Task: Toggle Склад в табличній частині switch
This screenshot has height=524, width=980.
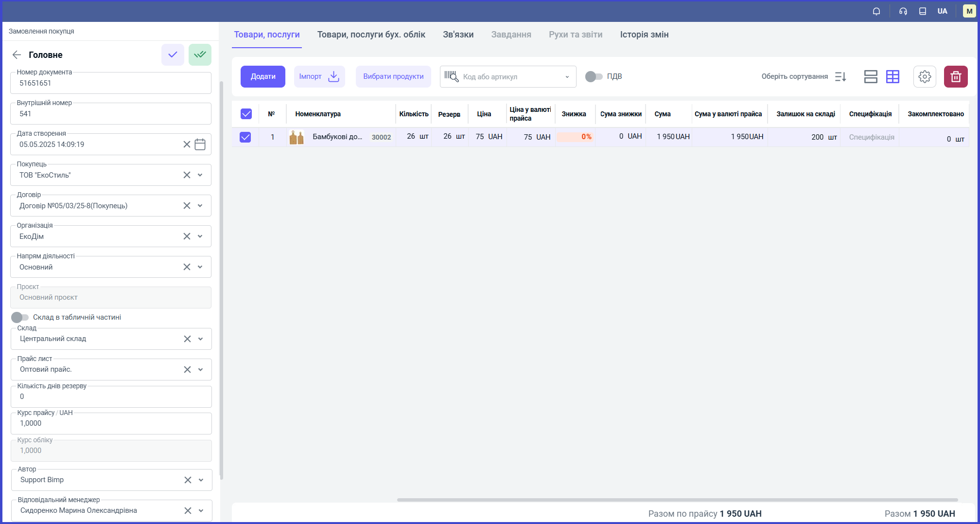Action: point(20,317)
